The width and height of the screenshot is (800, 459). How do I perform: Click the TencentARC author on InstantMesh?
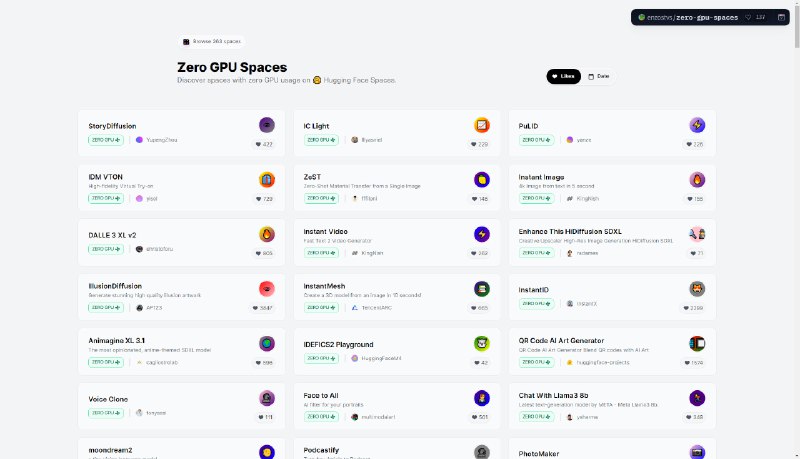(377, 308)
